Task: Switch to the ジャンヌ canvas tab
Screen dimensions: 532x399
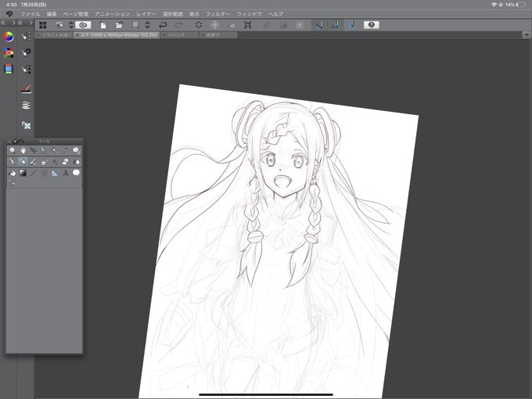Action: click(179, 35)
